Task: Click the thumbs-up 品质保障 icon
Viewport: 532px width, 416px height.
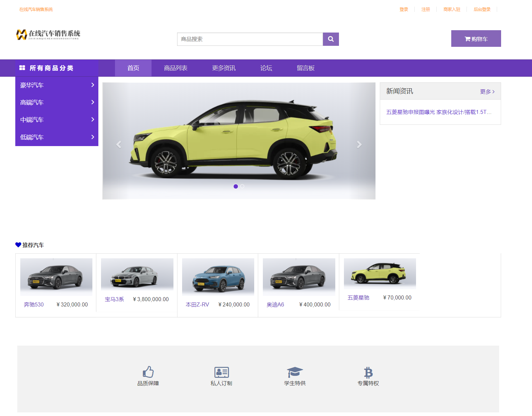Action: pos(148,372)
